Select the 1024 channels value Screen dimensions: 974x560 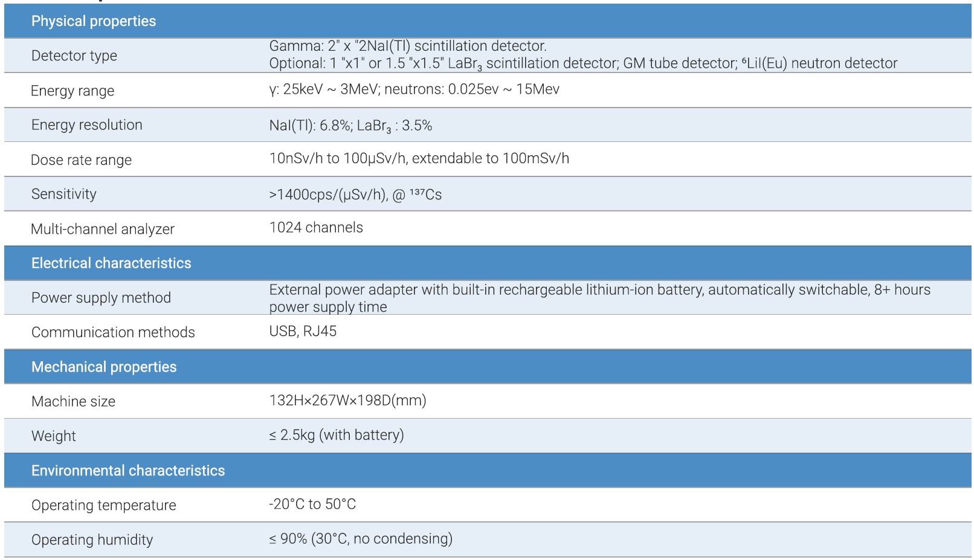pos(316,228)
